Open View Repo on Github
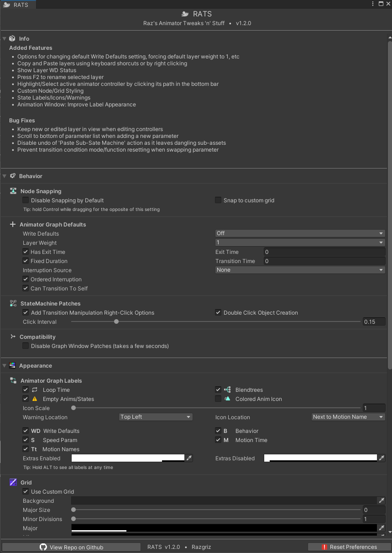 pos(71,547)
